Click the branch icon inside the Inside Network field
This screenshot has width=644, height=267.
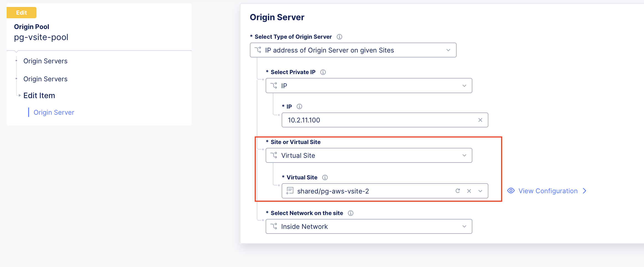click(274, 226)
